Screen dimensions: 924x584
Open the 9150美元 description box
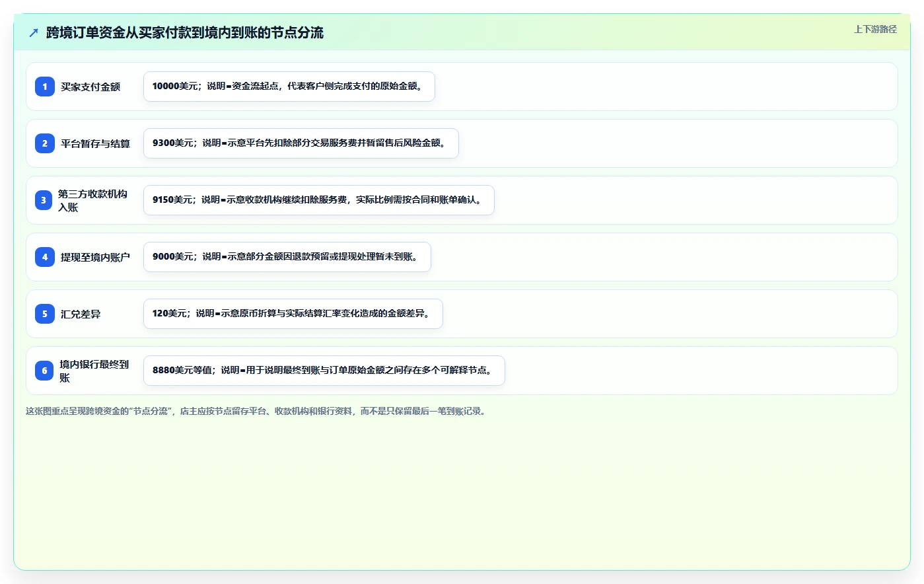tap(319, 200)
